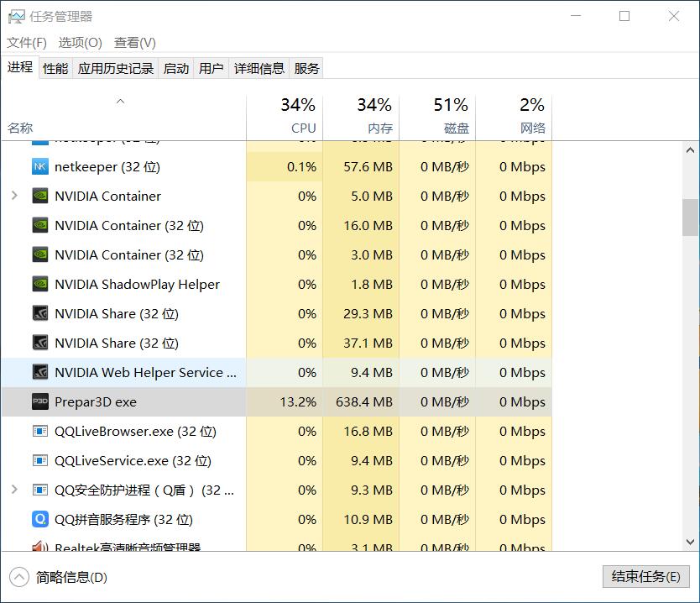Image resolution: width=700 pixels, height=603 pixels.
Task: Open the 服务 tab
Action: (306, 68)
